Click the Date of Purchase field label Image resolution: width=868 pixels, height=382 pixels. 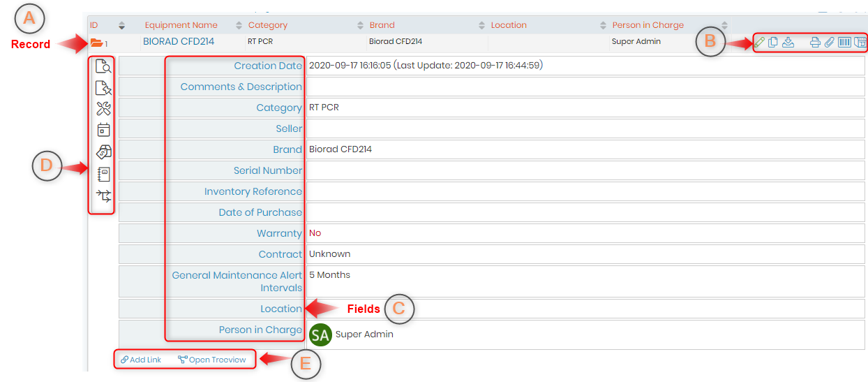pos(261,212)
